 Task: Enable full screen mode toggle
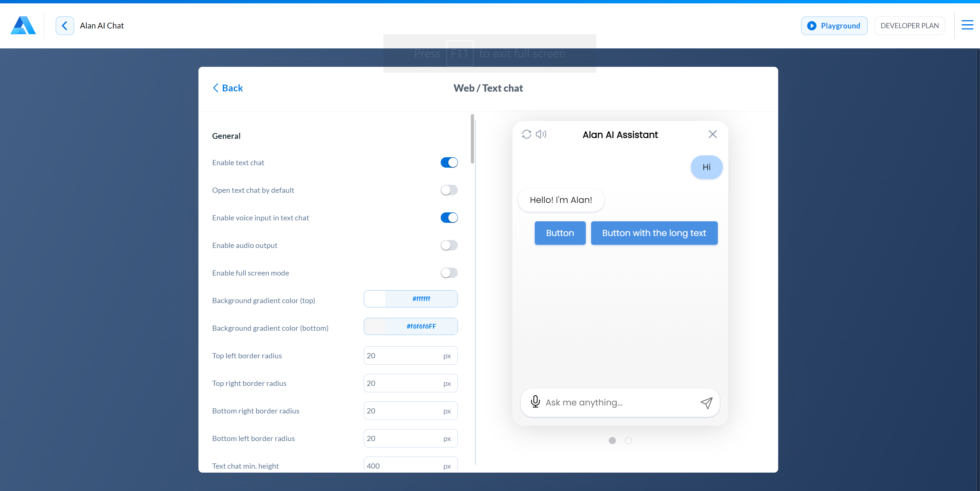click(449, 273)
